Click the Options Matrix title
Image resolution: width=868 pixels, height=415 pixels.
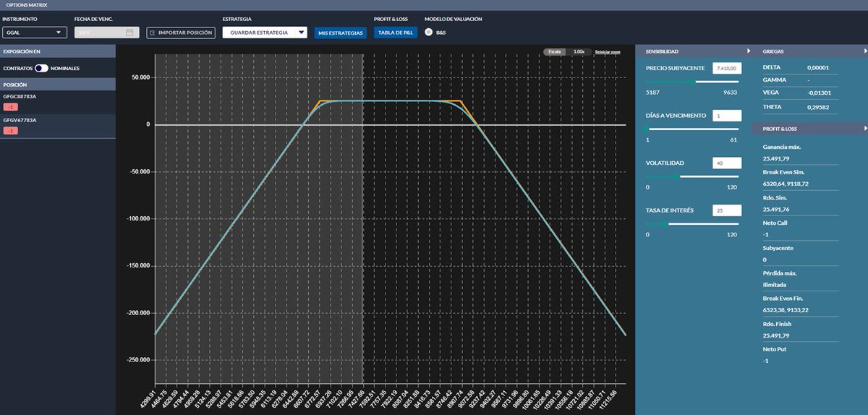click(26, 5)
